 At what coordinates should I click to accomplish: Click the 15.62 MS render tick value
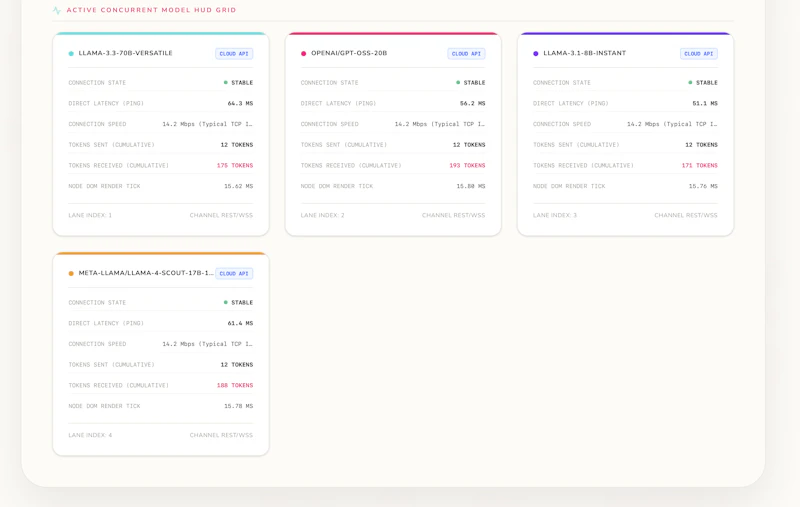239,186
